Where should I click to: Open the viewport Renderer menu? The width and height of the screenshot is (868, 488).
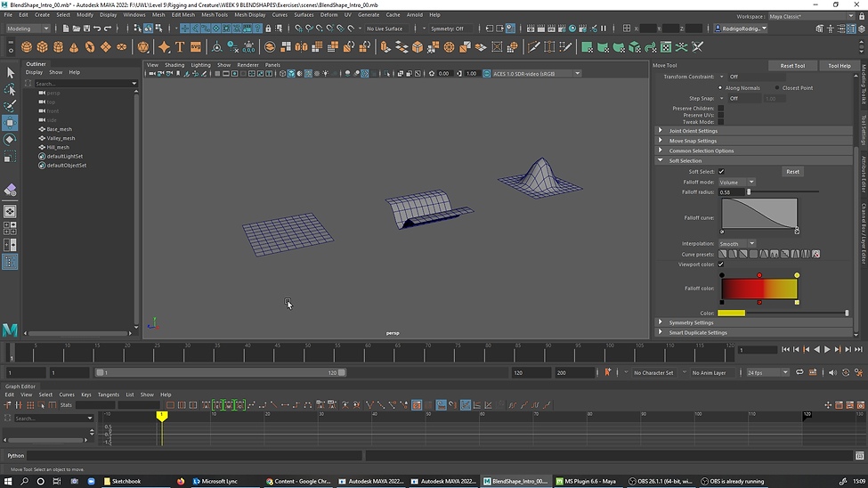click(x=247, y=65)
